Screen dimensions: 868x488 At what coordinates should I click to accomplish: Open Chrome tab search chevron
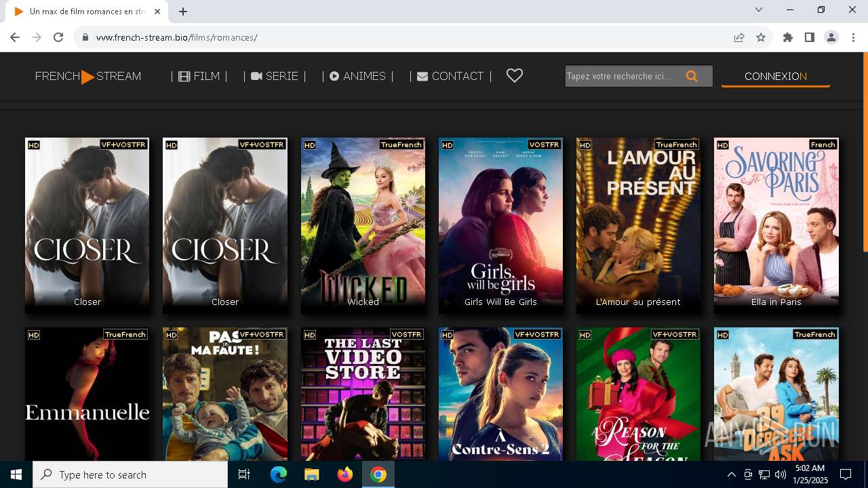[x=759, y=9]
